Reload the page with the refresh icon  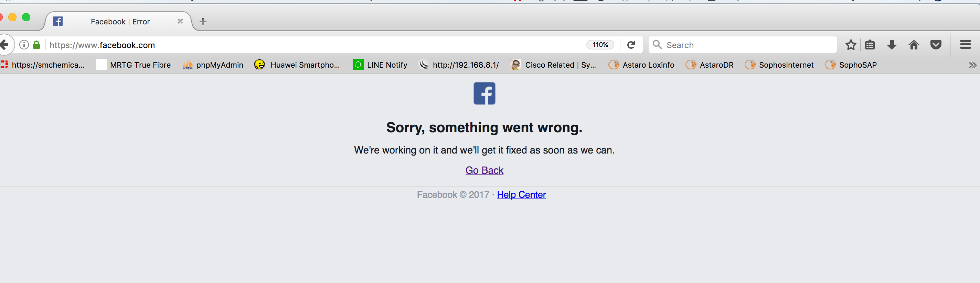point(631,45)
